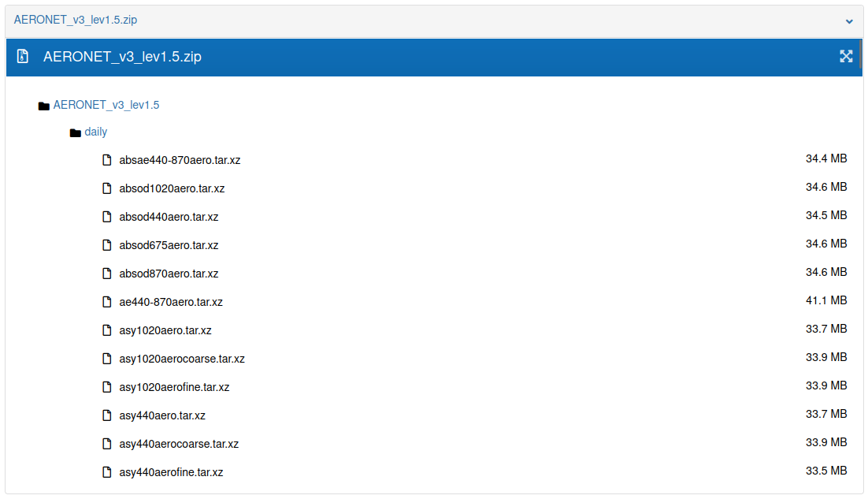Viewport: 868px width, 499px height.
Task: Open the AERONET_v3_lev1.5.zip link at top
Action: 76,20
